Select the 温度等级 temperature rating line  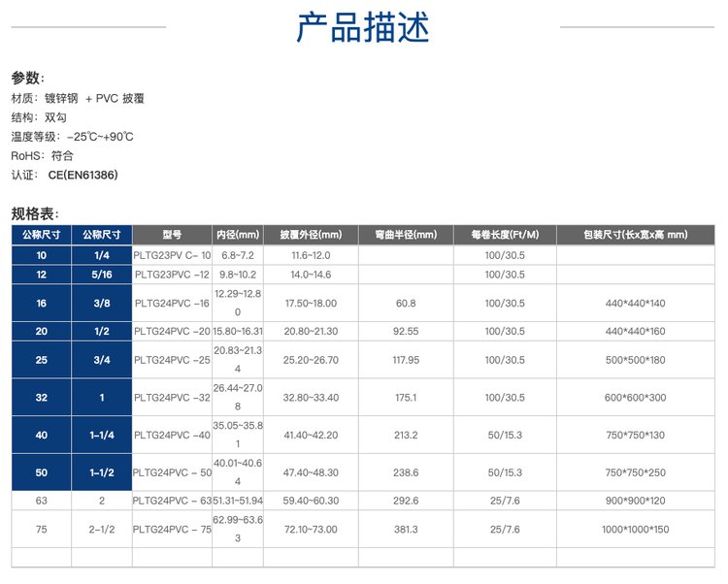point(73,137)
